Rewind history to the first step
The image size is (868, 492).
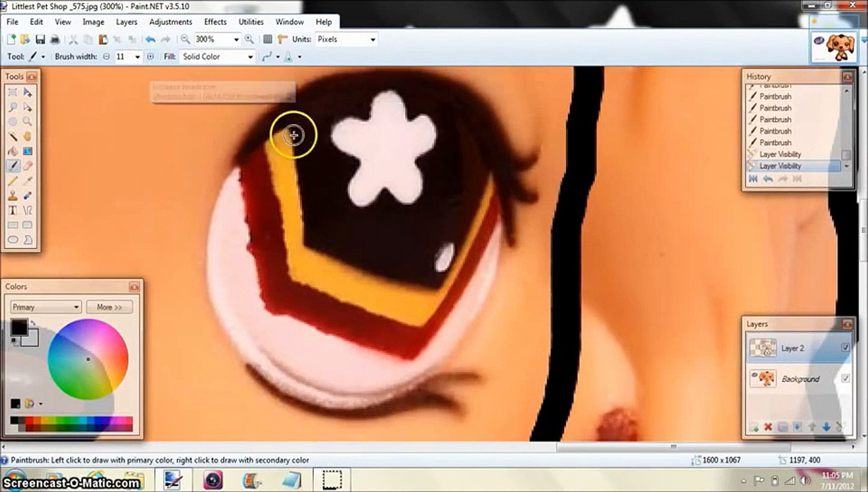(754, 179)
